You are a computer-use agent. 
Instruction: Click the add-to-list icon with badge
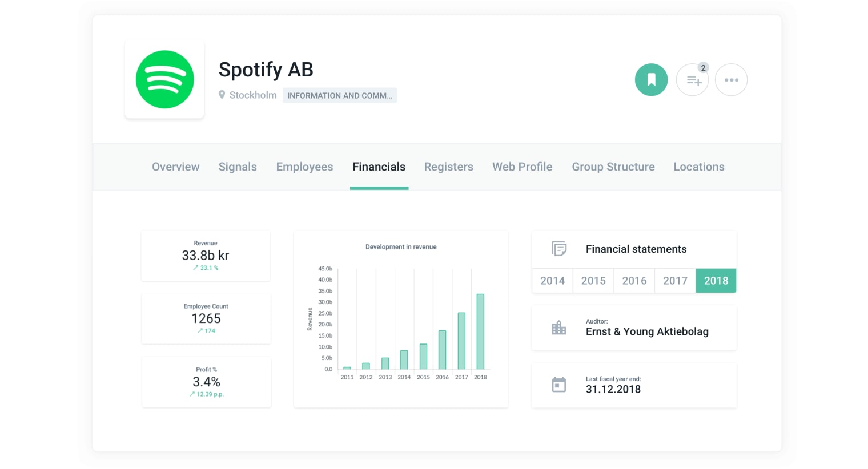pos(693,80)
